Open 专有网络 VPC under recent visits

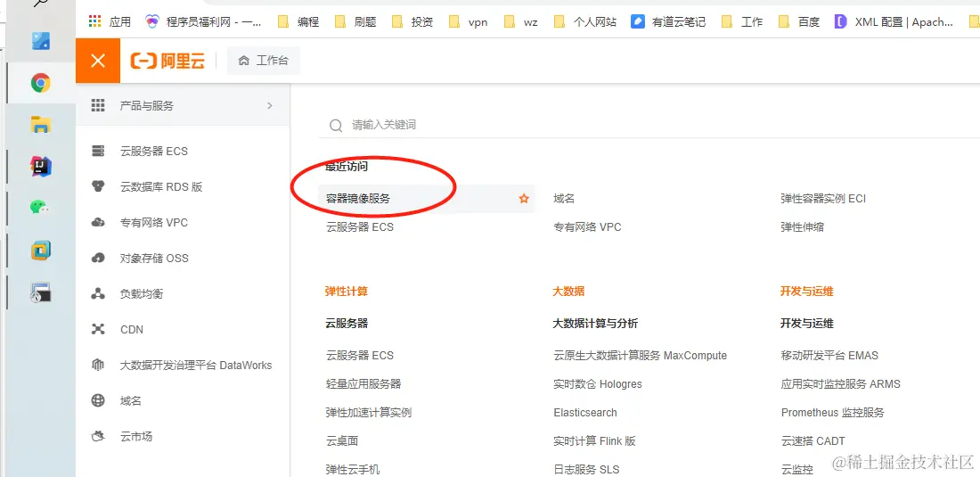pyautogui.click(x=587, y=227)
